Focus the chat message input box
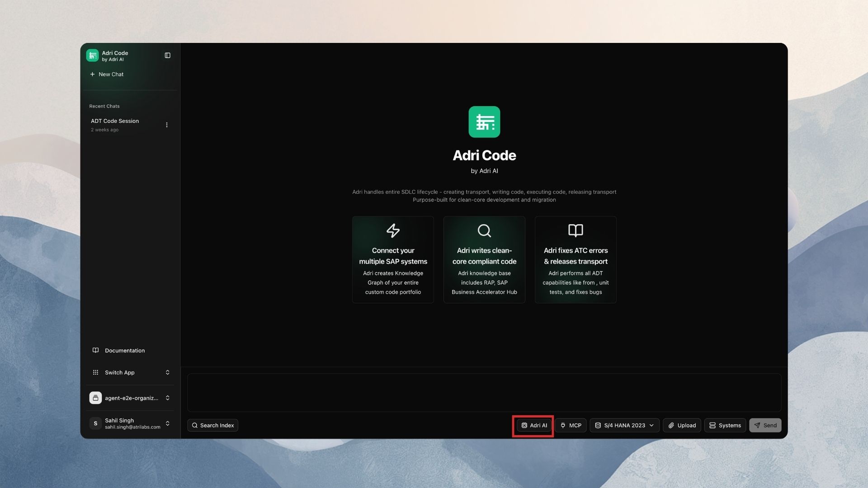Image resolution: width=868 pixels, height=488 pixels. point(484,392)
